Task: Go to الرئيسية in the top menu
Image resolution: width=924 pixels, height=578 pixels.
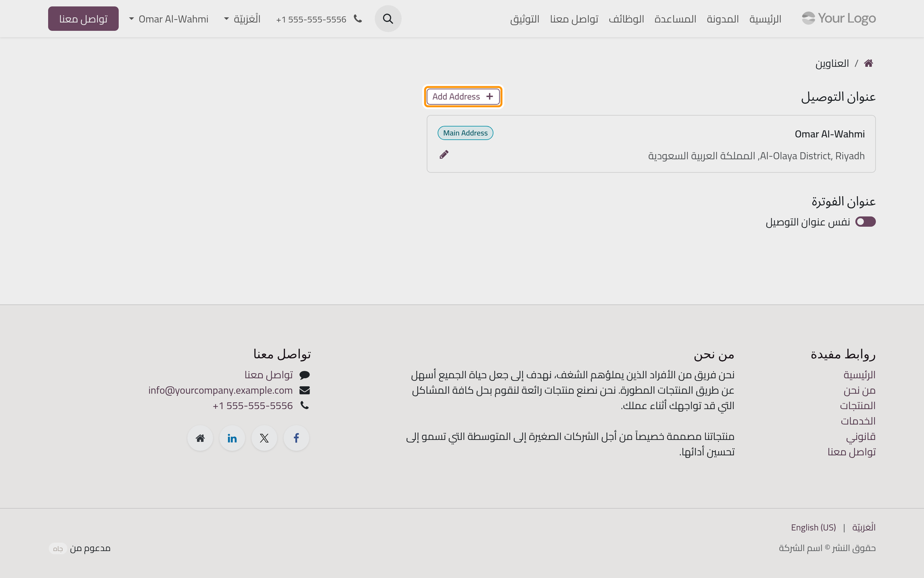Action: (x=765, y=19)
